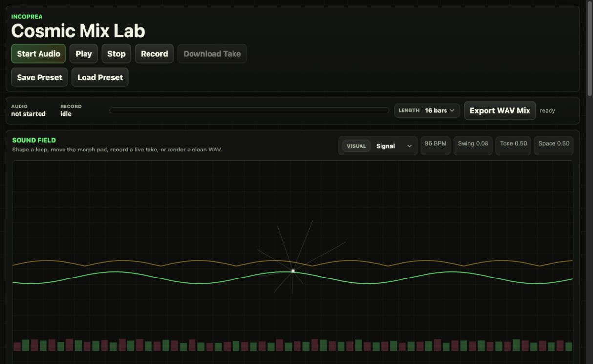The width and height of the screenshot is (593, 364).
Task: Click the Download Take button
Action: coord(212,54)
